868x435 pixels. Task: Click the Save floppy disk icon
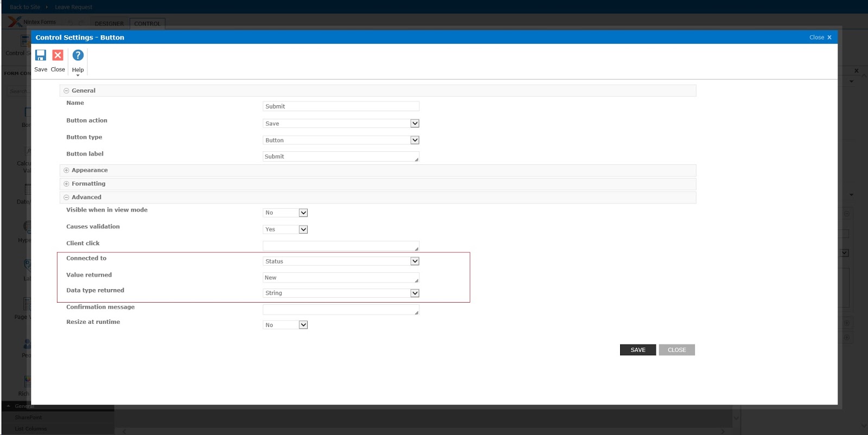(41, 55)
